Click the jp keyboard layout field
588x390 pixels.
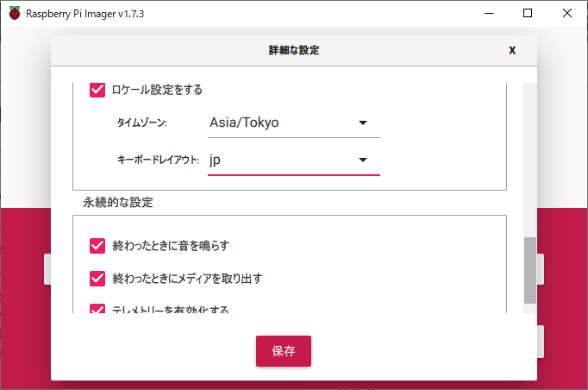pyautogui.click(x=276, y=160)
